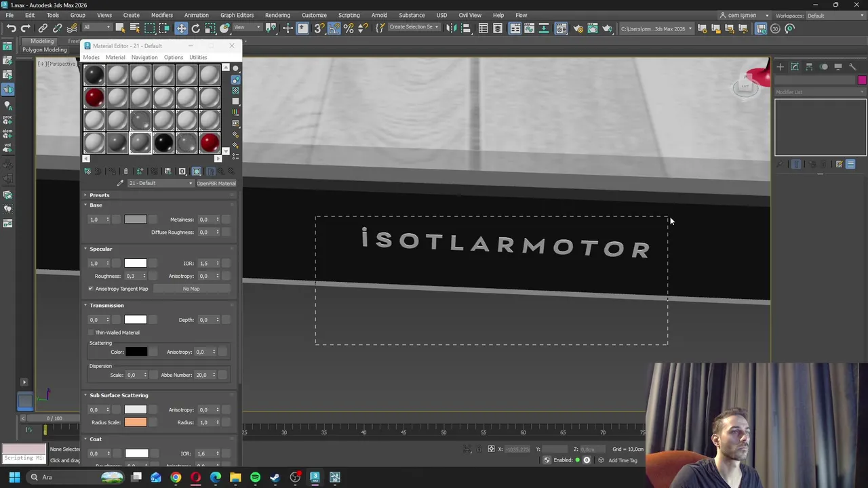This screenshot has height=488, width=868.
Task: Select the black material sample sphere in bottom row
Action: pyautogui.click(x=163, y=142)
